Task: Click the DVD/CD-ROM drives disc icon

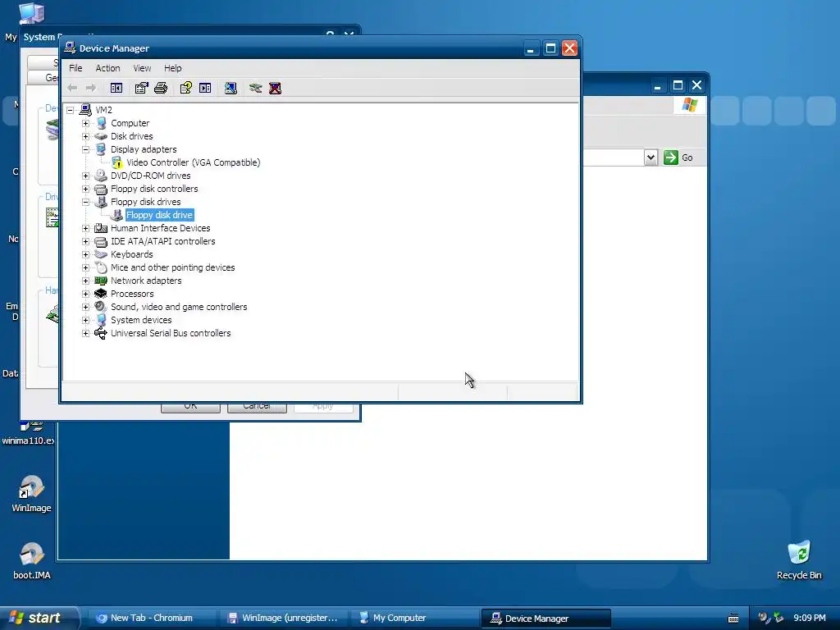Action: (x=101, y=176)
